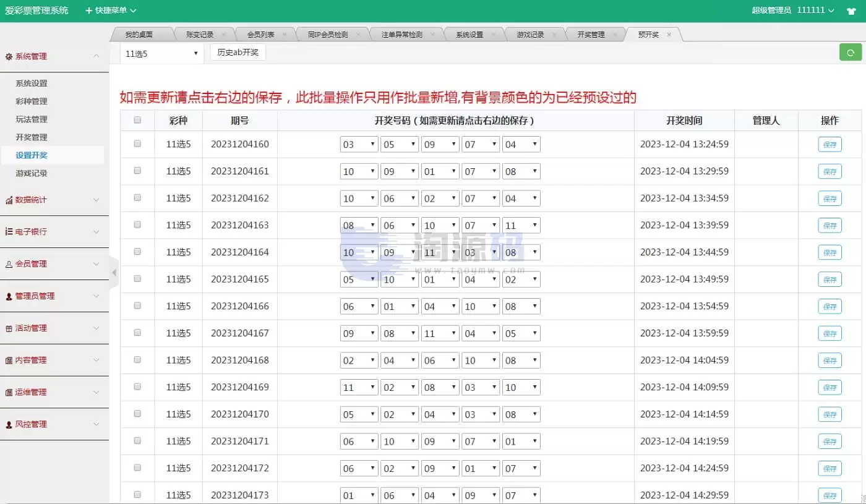The height and width of the screenshot is (504, 866).
Task: Close the 注单异常检测 tab
Action: 432,35
